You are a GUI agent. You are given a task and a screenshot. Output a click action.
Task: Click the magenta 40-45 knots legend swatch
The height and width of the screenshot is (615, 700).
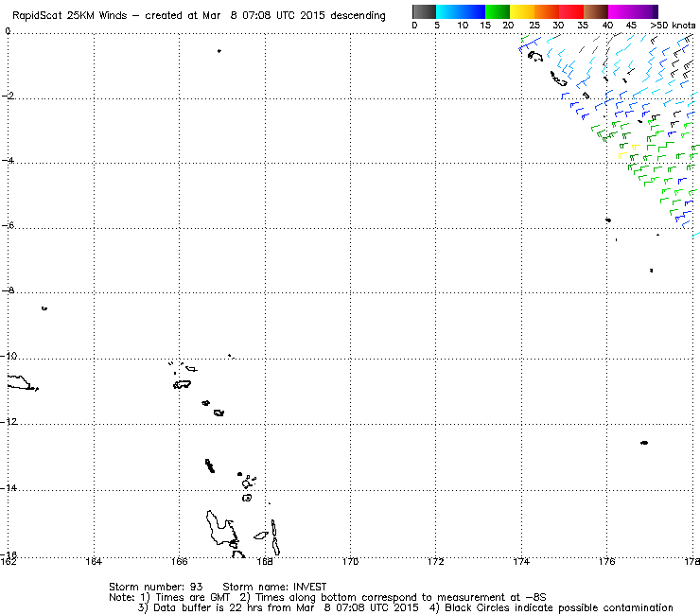pyautogui.click(x=621, y=11)
